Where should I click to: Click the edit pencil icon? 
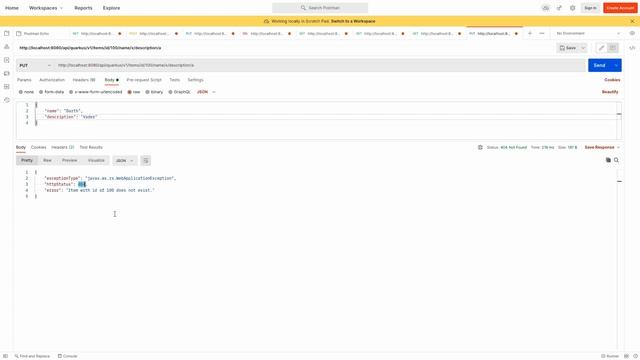coord(601,48)
